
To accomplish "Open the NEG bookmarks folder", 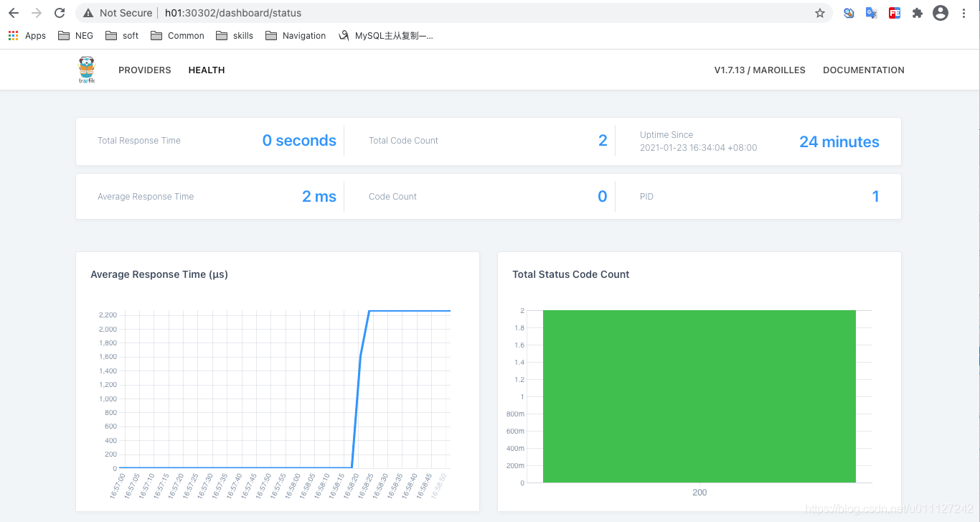I will 75,35.
